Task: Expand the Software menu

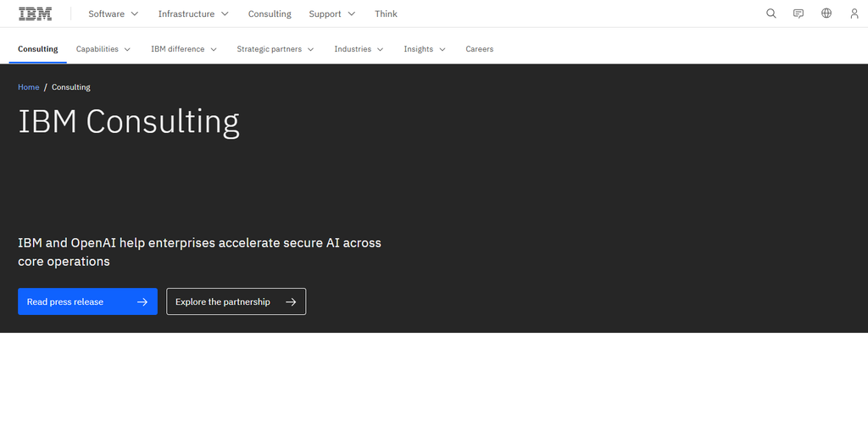Action: point(114,14)
